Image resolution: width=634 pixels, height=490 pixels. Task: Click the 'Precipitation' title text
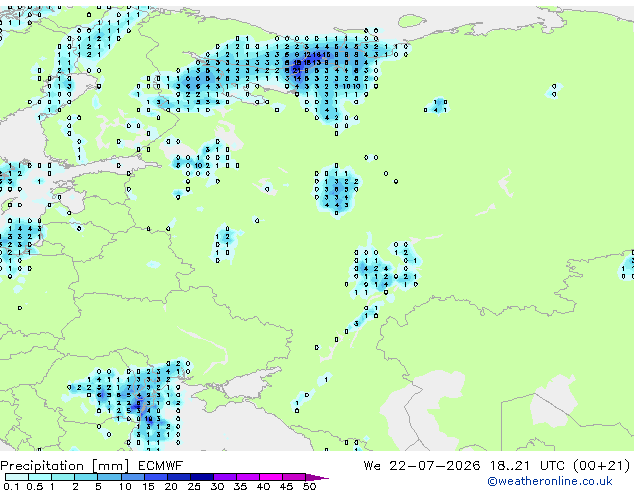(x=42, y=466)
